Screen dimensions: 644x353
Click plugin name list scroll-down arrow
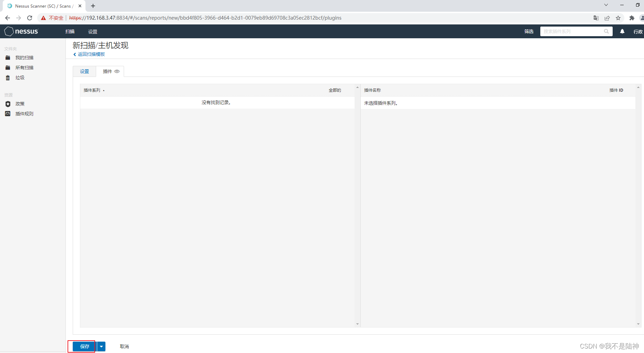coord(638,324)
